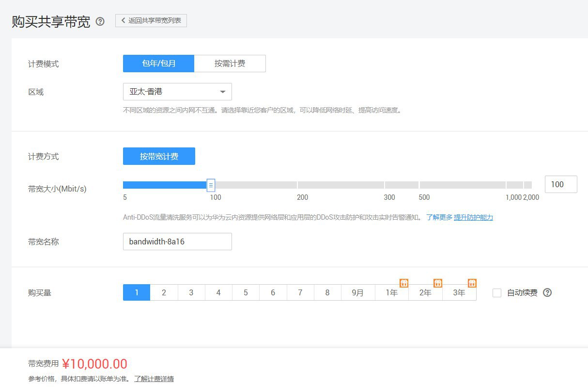Open 了解更多 link about Anti-DDoS
The height and width of the screenshot is (387, 588).
[x=439, y=217]
